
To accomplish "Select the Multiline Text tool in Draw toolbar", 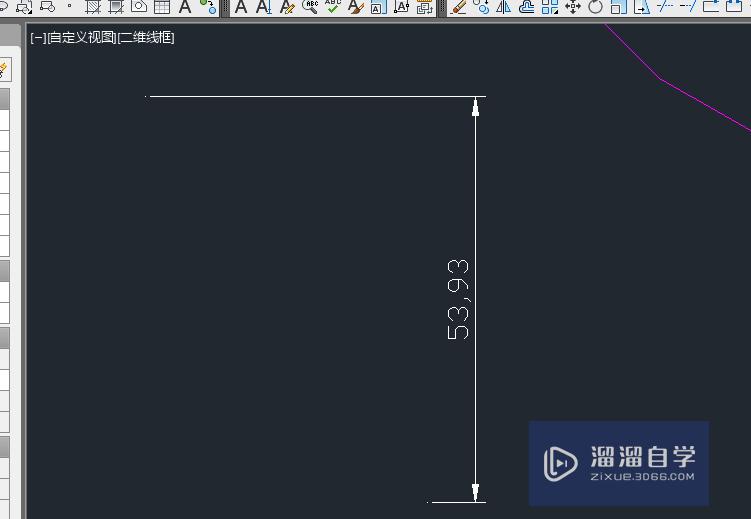I will tap(185, 7).
